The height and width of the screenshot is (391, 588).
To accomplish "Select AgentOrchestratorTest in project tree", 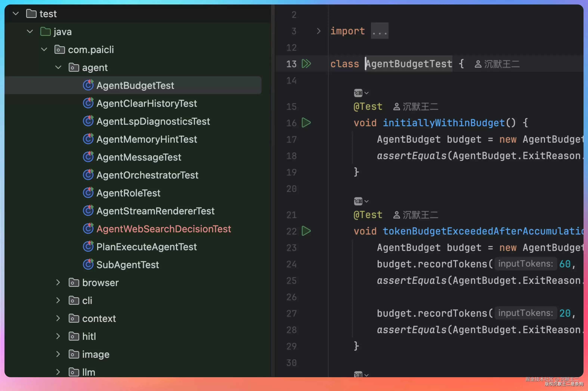I will 147,175.
